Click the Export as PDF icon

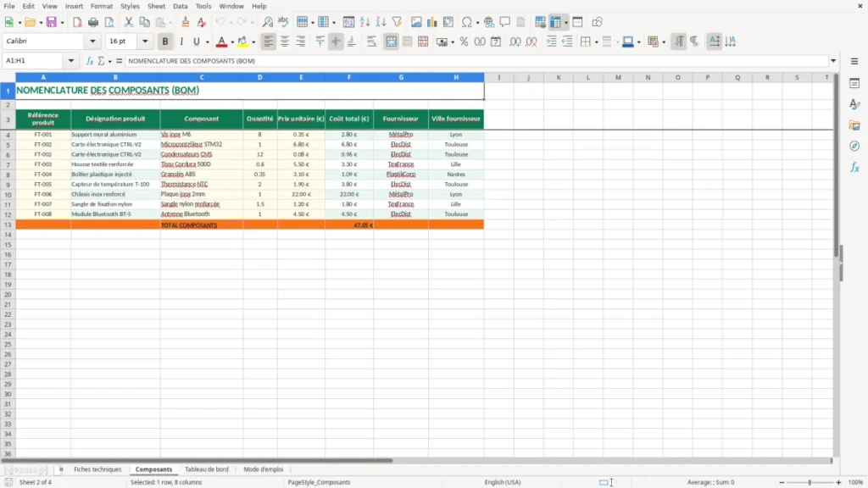pyautogui.click(x=77, y=22)
